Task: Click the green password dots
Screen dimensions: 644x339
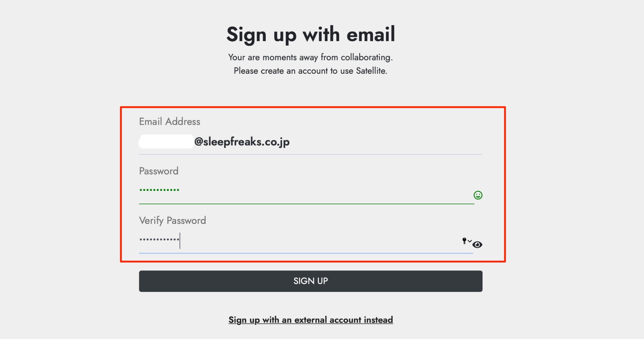Action: pyautogui.click(x=159, y=190)
